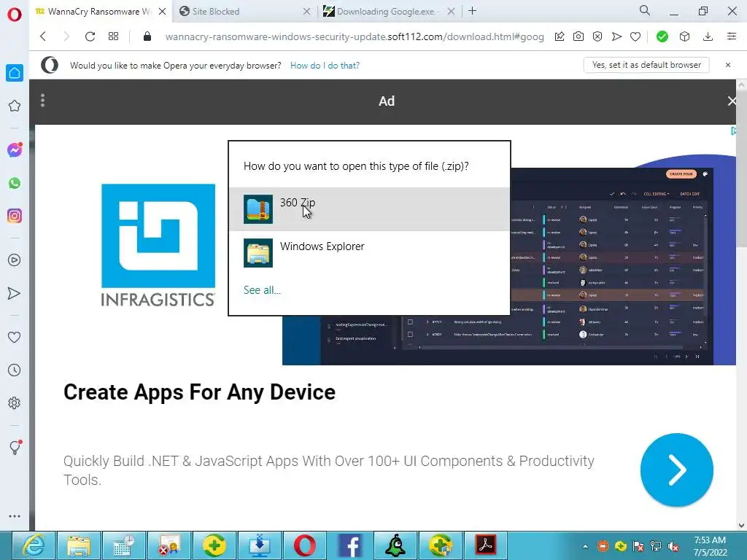Reload the current page
The height and width of the screenshot is (560, 747).
[x=90, y=36]
